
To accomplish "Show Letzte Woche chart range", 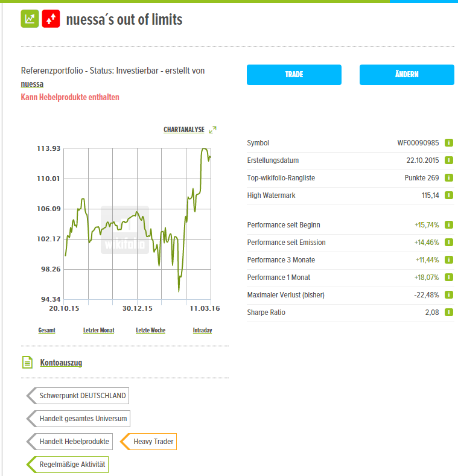I will 150,331.
